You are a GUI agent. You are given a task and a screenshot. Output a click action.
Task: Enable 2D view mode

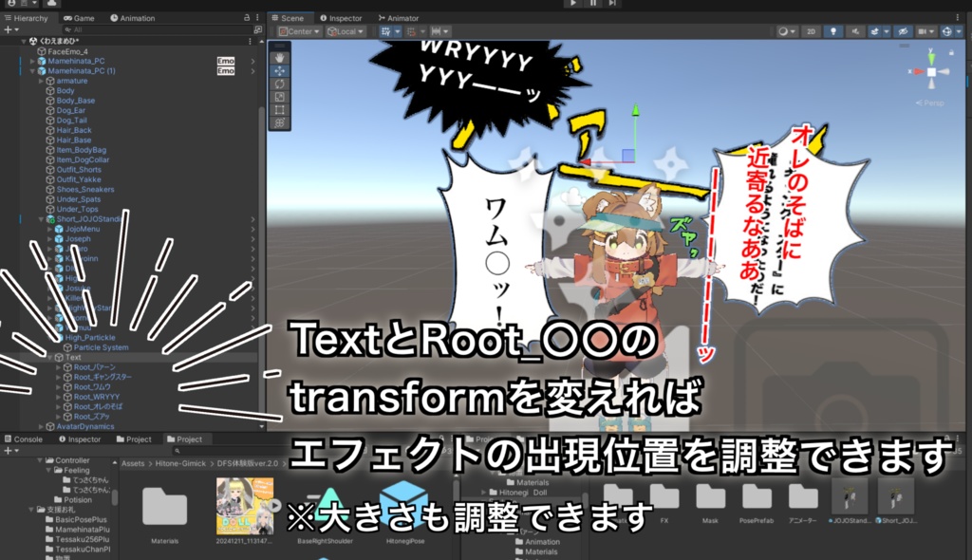[x=811, y=31]
